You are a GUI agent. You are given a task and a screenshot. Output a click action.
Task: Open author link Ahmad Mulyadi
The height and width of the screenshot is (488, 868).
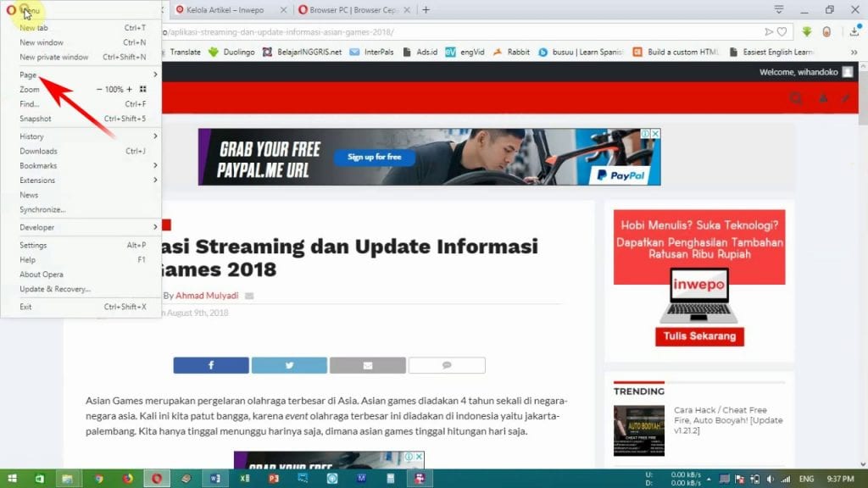[207, 296]
